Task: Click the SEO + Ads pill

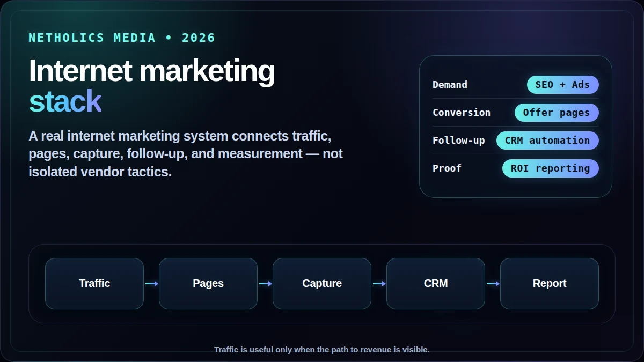Action: [562, 85]
